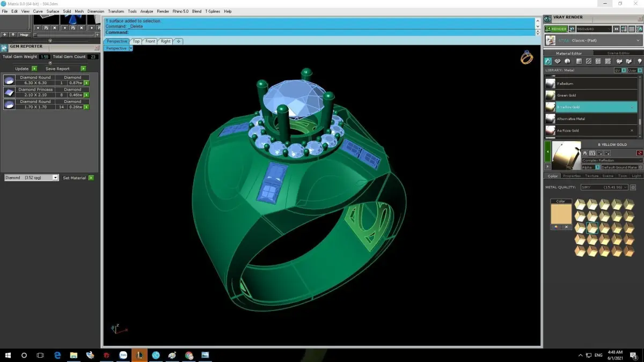Select the 6.30 X 6.30 round diamond icon
The image size is (644, 362).
pos(9,80)
